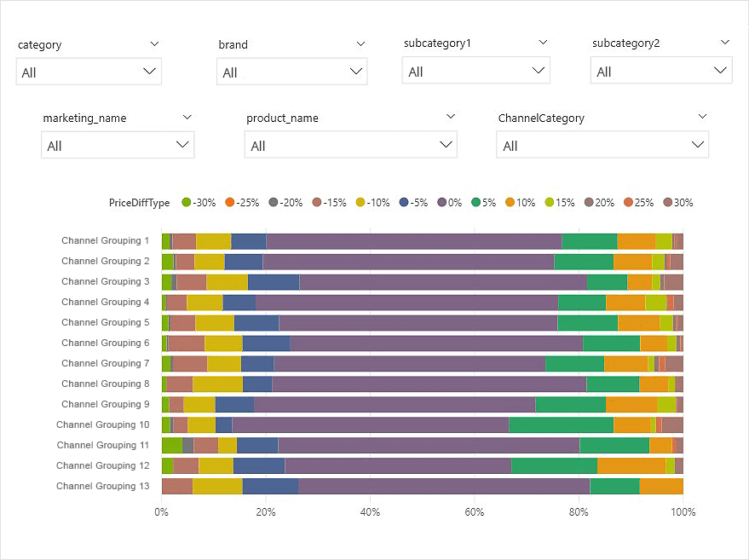Select the 10% legend color marker

[510, 202]
